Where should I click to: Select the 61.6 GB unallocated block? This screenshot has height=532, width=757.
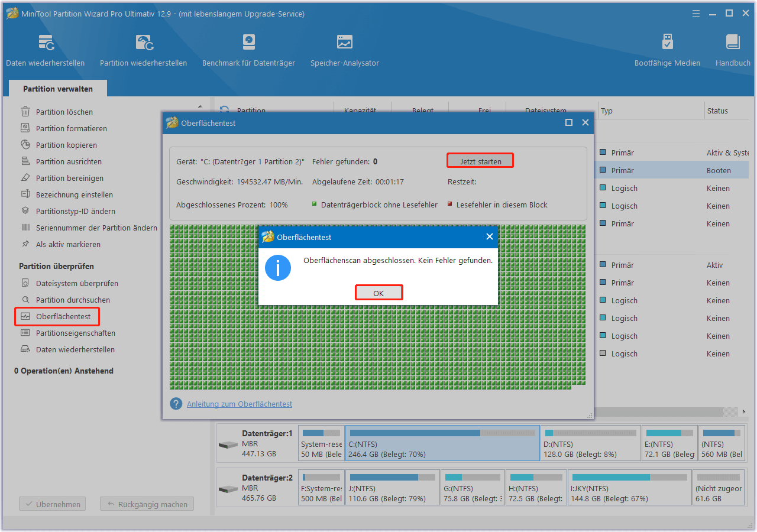(719, 488)
